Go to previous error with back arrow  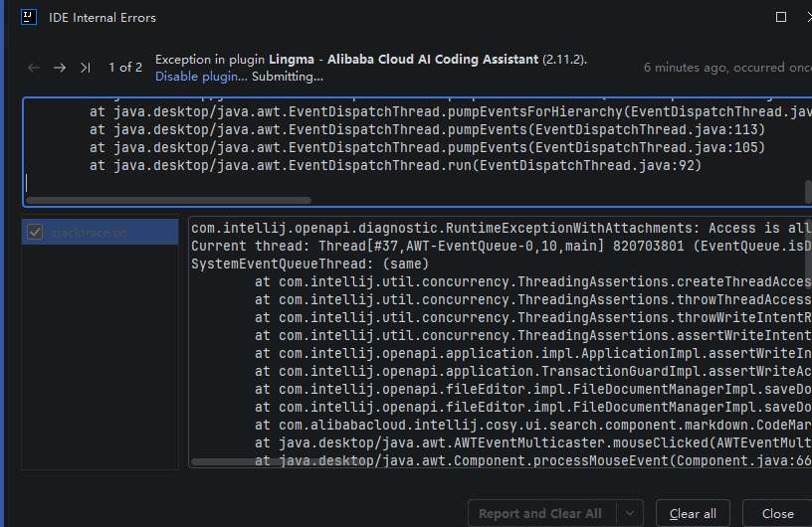pyautogui.click(x=34, y=68)
